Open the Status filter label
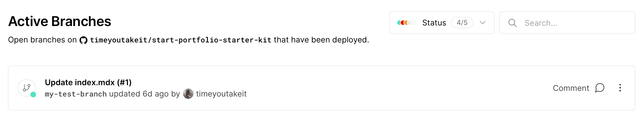This screenshot has height=120, width=644. click(434, 23)
